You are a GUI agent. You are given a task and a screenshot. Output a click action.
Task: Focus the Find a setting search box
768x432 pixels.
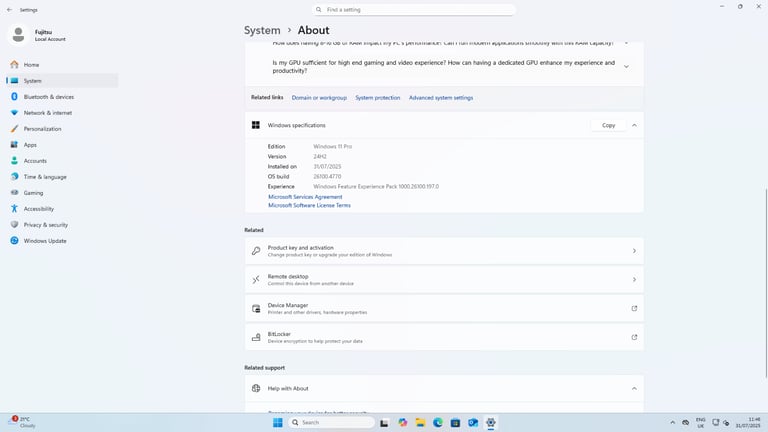click(x=413, y=10)
